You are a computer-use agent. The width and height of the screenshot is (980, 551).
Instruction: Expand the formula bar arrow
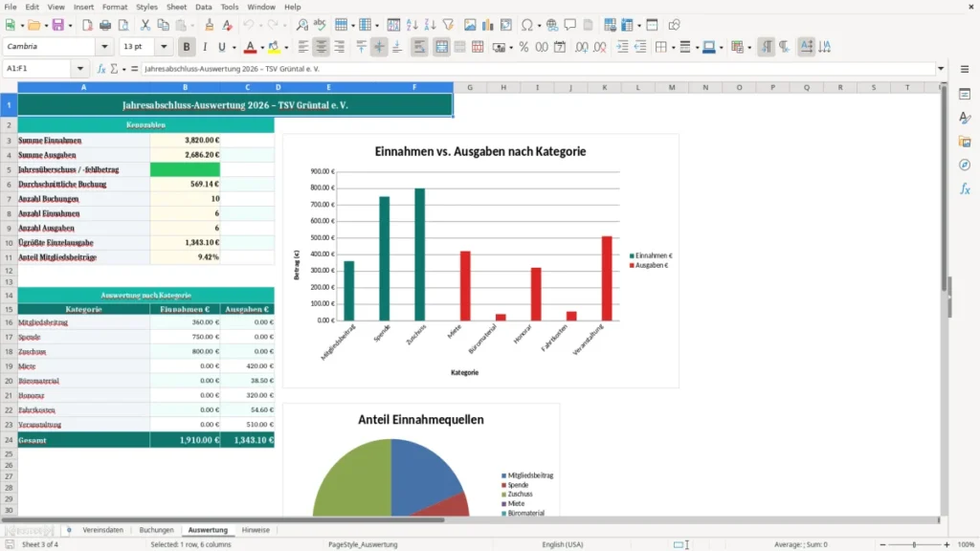click(941, 69)
